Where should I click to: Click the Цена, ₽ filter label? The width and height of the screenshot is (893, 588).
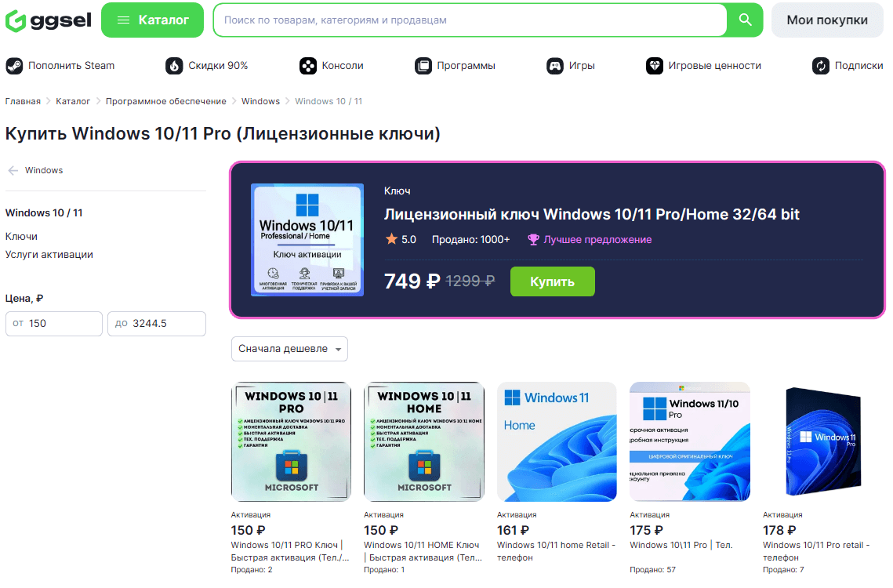click(x=24, y=299)
